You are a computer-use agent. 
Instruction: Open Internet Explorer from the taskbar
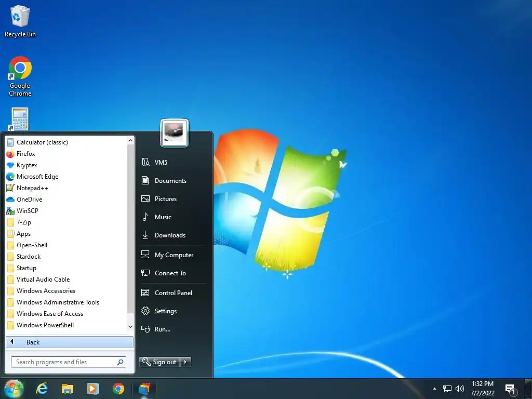(x=42, y=389)
